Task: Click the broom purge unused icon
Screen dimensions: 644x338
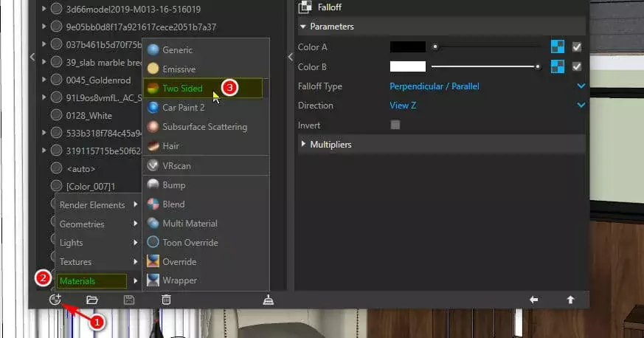Action: (x=269, y=300)
